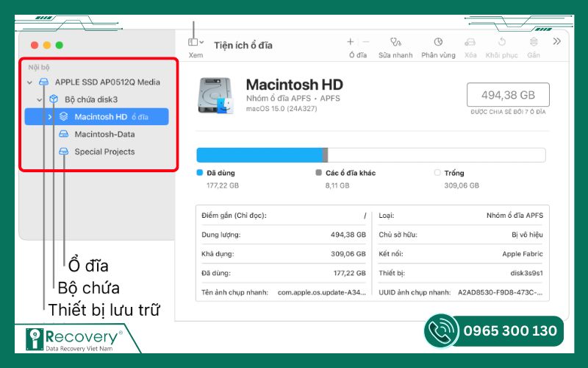
Task: Minimize the window with the yellow button
Action: (x=47, y=45)
